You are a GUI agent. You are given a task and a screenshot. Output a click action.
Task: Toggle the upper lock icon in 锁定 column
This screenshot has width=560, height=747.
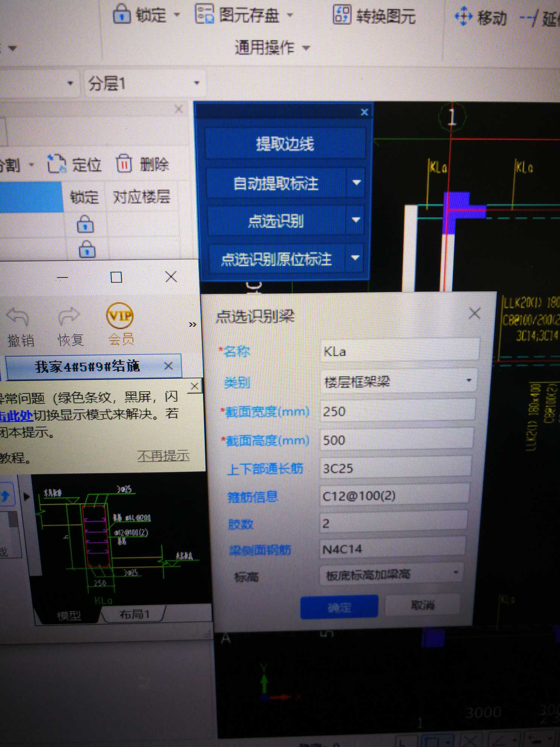(85, 224)
